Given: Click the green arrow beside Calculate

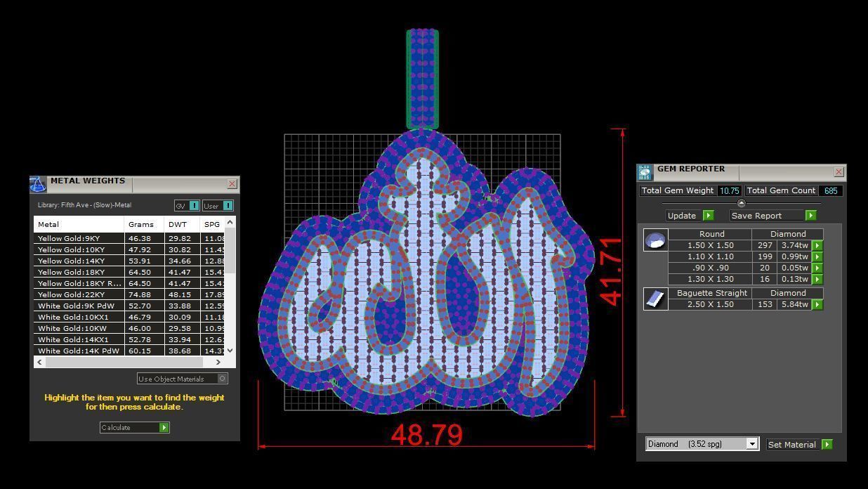Looking at the screenshot, I should click(x=164, y=427).
